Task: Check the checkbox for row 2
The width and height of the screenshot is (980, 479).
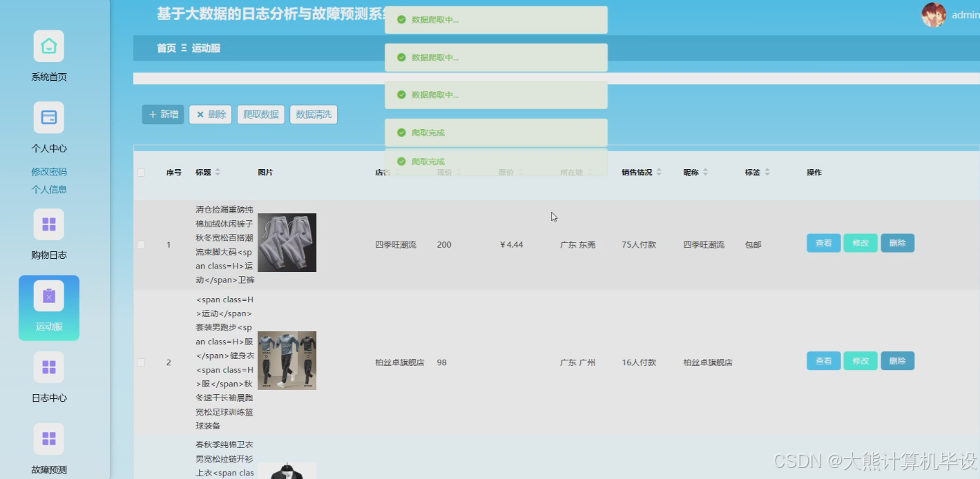Action: (x=142, y=362)
